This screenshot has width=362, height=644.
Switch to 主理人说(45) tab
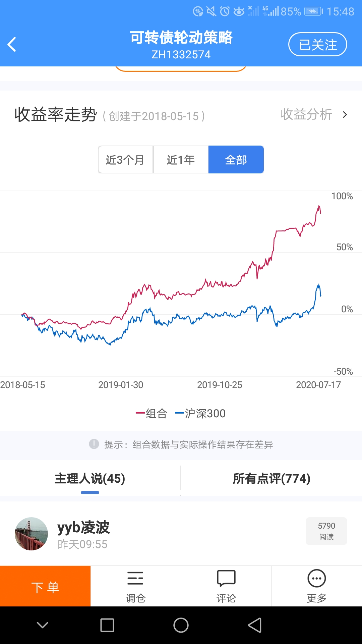point(90,479)
